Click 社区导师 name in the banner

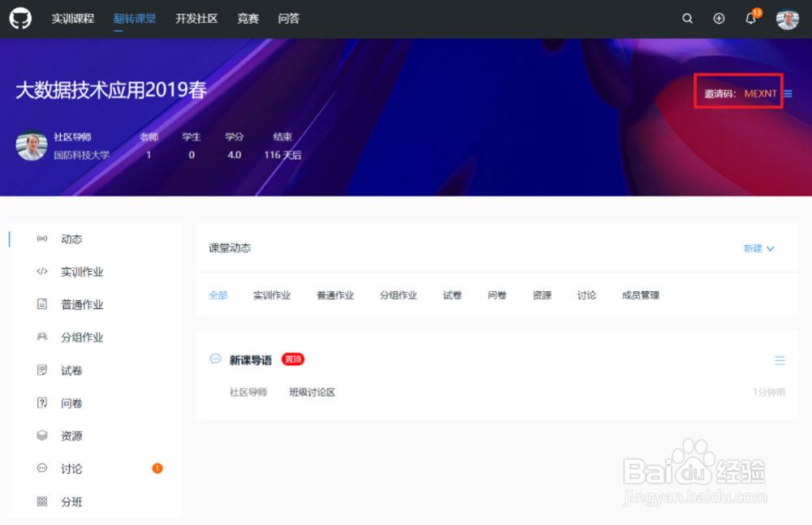pos(72,136)
